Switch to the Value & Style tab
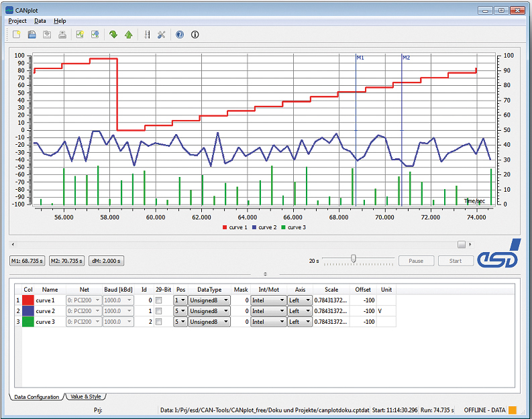 [87, 397]
